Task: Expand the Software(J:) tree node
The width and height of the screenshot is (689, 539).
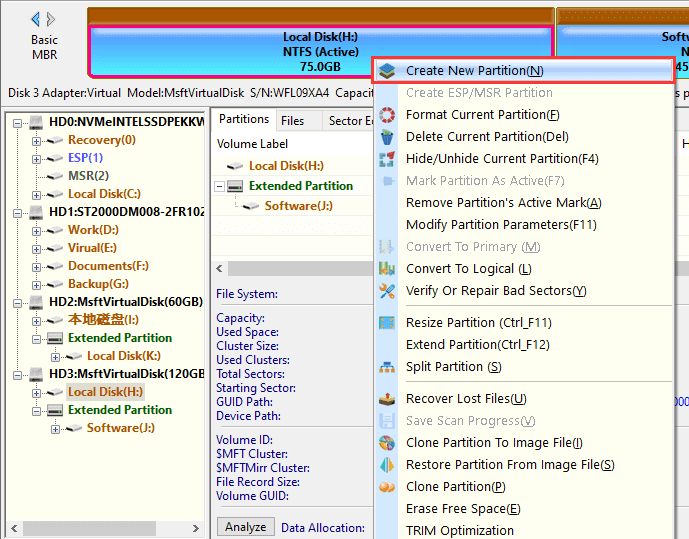Action: click(56, 428)
